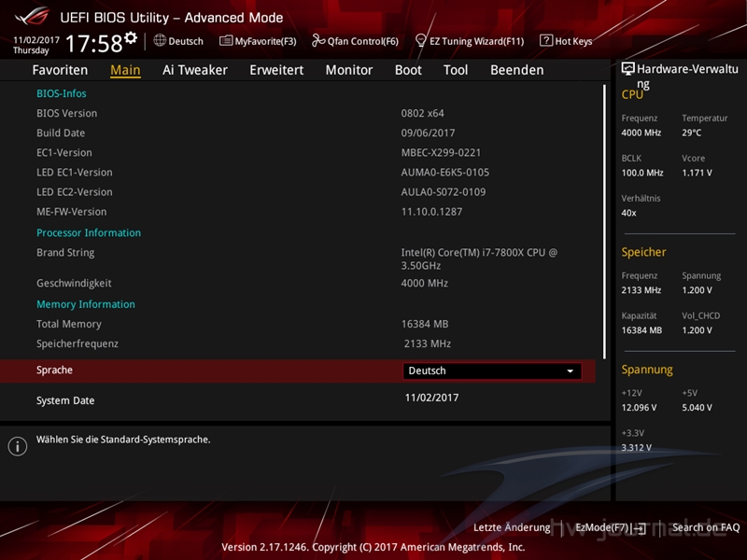Launch EZ Tuning Wizard bulb icon
The image size is (747, 560).
[421, 40]
